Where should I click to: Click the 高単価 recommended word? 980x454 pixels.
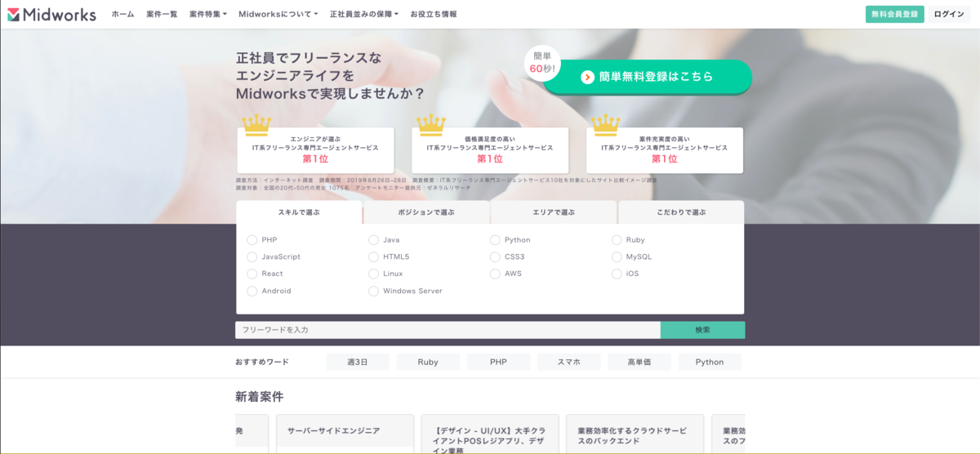(639, 362)
